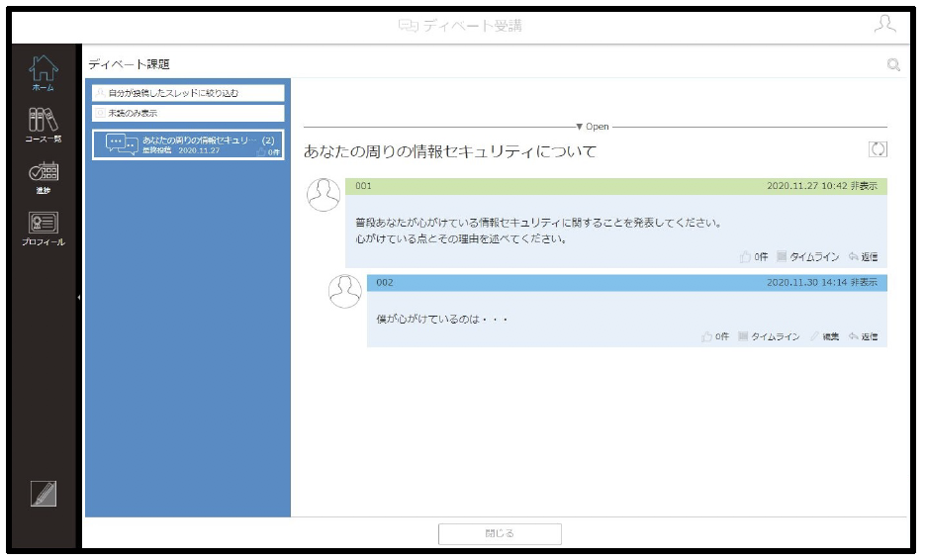Collapse the ▼ Open section

(x=593, y=127)
